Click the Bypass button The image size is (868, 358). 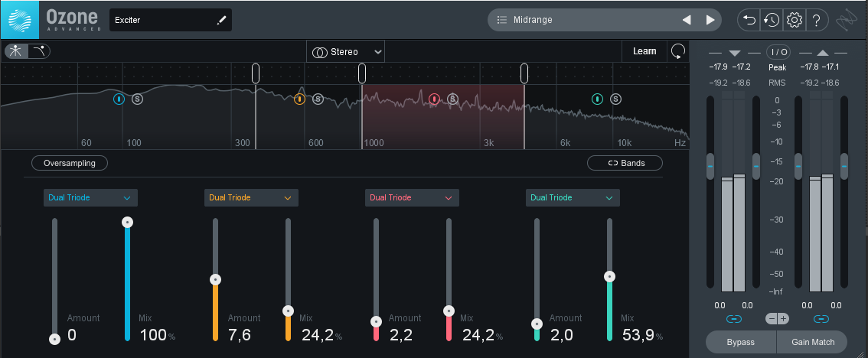coord(740,342)
